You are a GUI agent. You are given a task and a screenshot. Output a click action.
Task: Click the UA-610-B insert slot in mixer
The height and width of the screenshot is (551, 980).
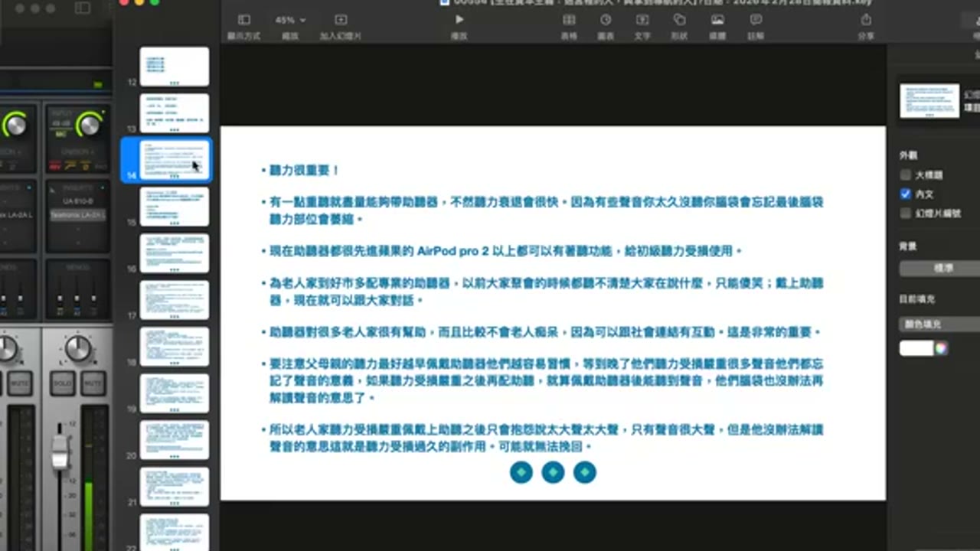pyautogui.click(x=78, y=201)
